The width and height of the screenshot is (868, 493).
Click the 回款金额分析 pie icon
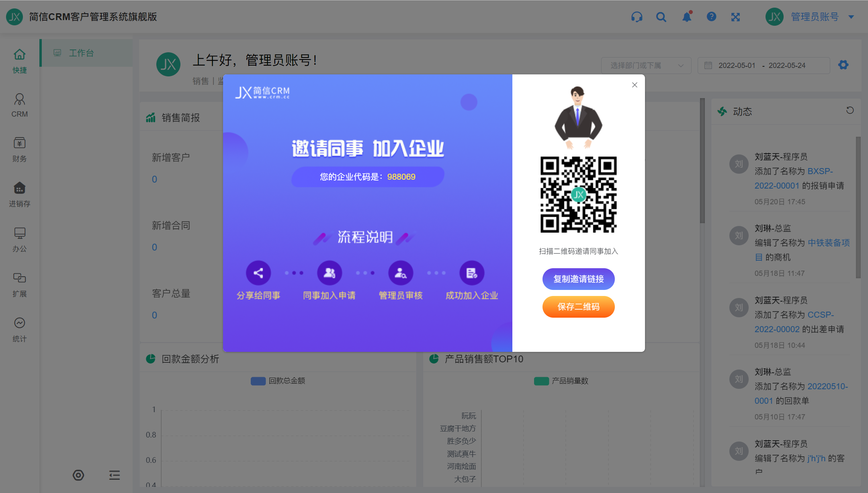point(151,359)
